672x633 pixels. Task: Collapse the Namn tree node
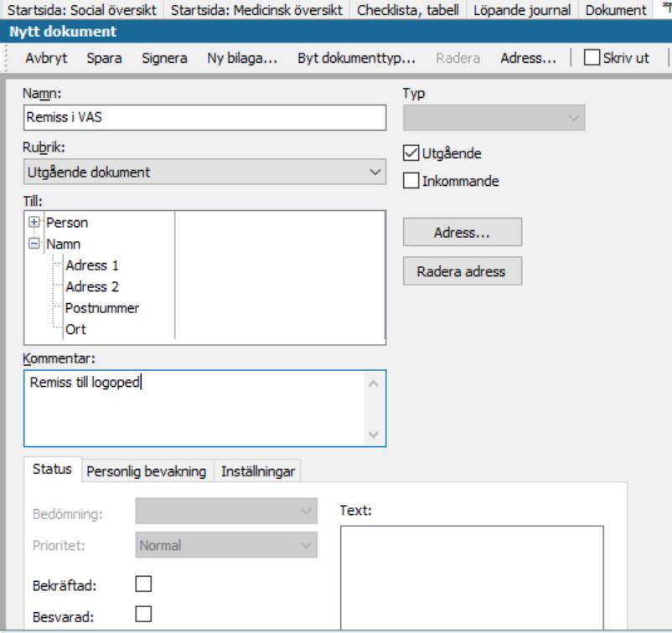point(34,244)
